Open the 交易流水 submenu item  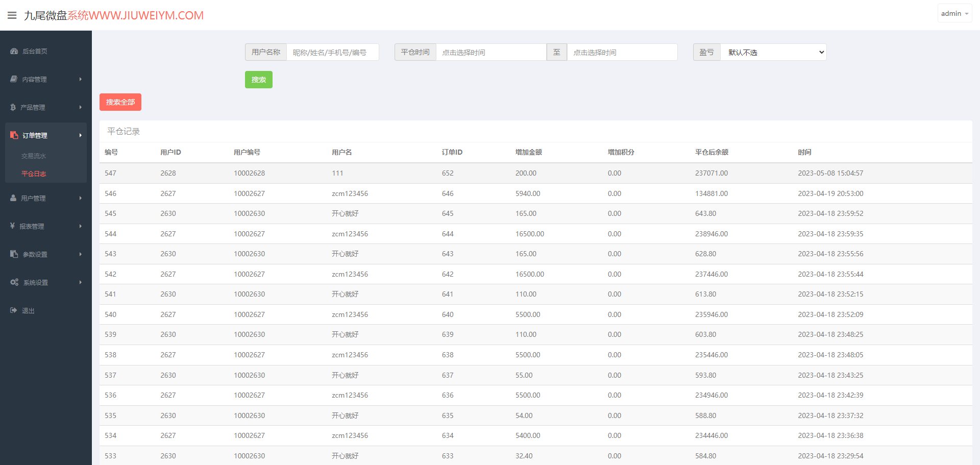point(34,156)
